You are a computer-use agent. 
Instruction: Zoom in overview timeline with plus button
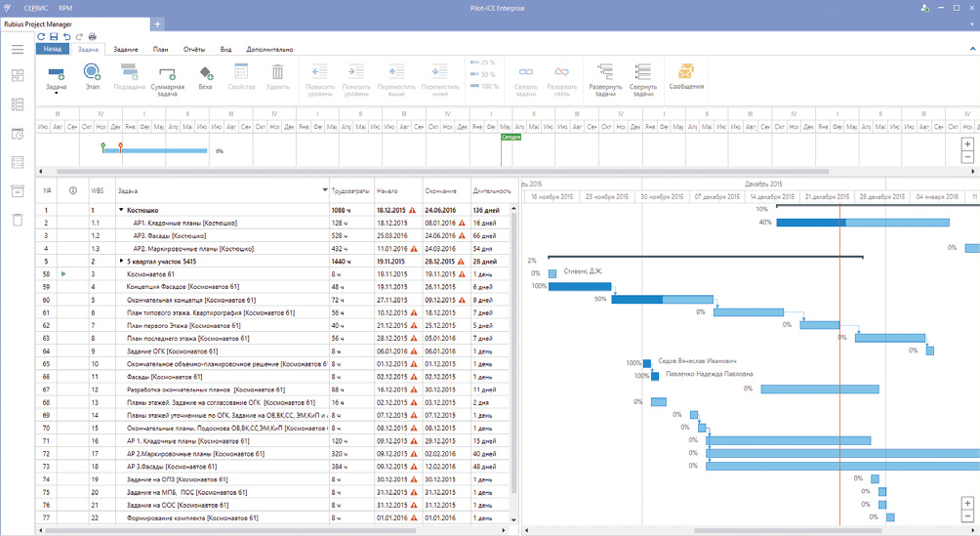coord(967,144)
